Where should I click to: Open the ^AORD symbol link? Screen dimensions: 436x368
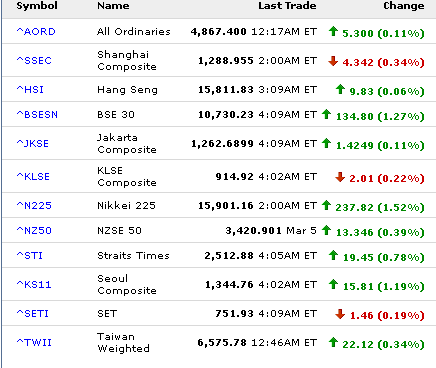pyautogui.click(x=36, y=32)
